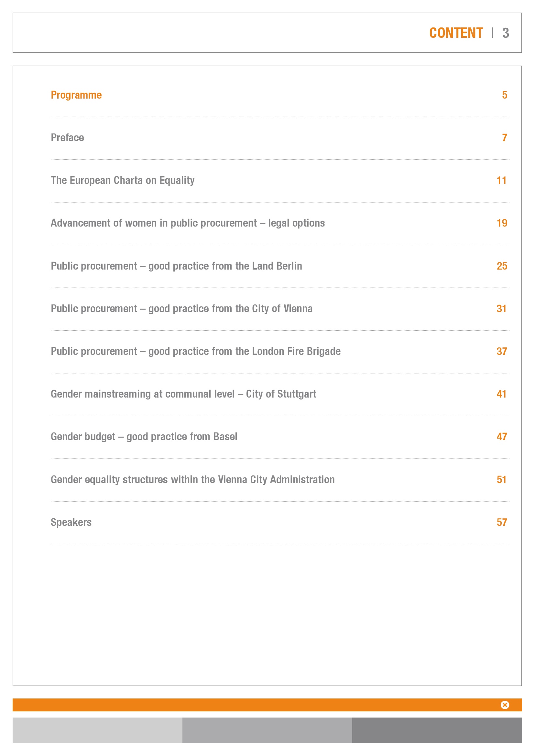
Task: Open good practice from the City of Vienna
Action: [x=181, y=309]
